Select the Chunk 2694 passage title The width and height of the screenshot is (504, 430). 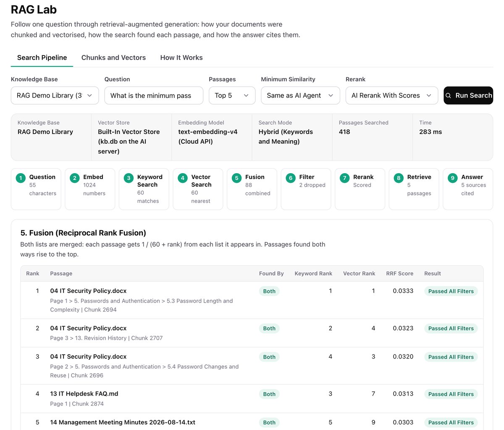(88, 291)
